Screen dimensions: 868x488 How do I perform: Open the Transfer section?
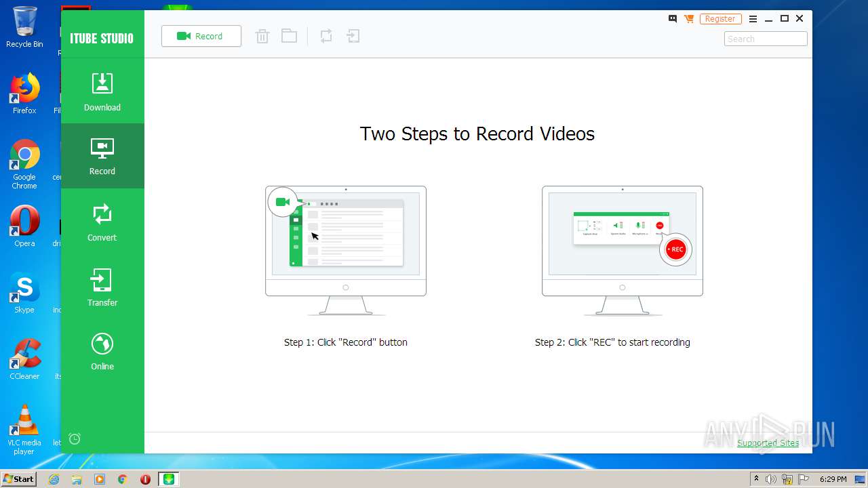[102, 287]
